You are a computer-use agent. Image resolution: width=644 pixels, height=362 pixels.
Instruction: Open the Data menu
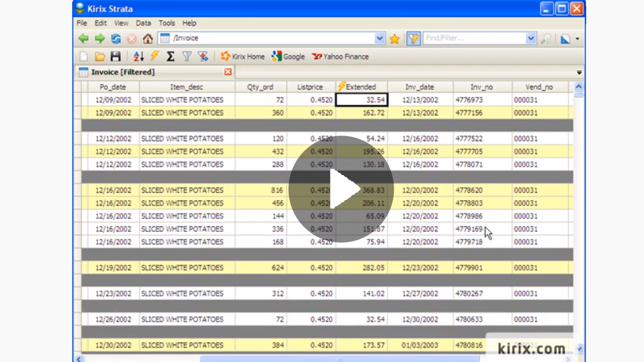click(x=143, y=23)
